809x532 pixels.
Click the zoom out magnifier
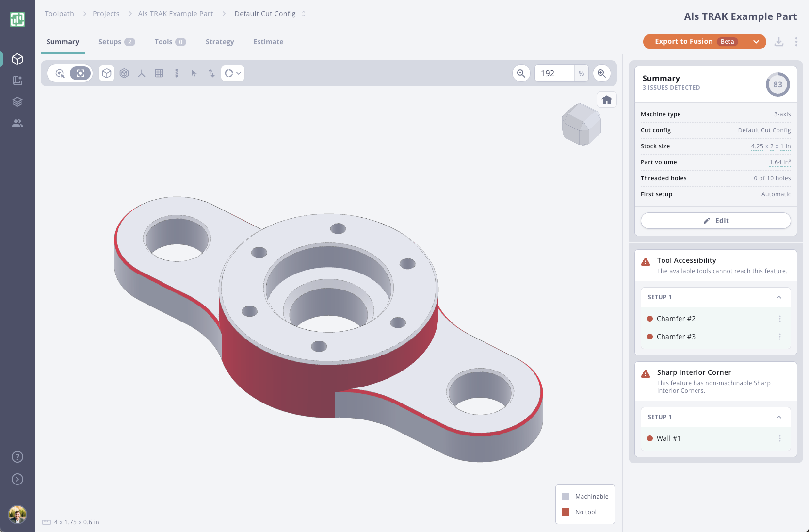[x=521, y=73]
